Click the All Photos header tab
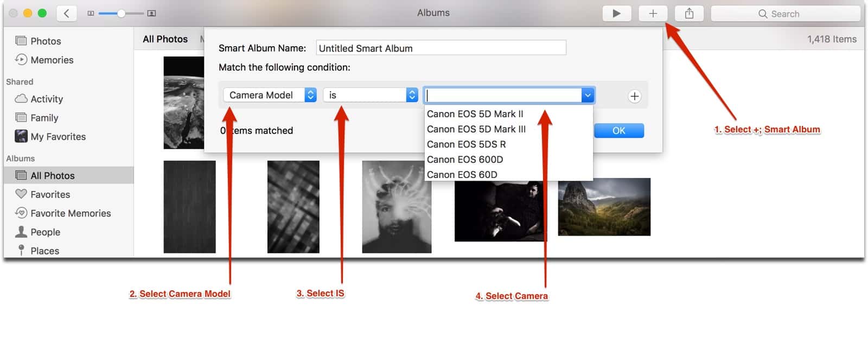Viewport: 868px width, 362px height. point(165,39)
